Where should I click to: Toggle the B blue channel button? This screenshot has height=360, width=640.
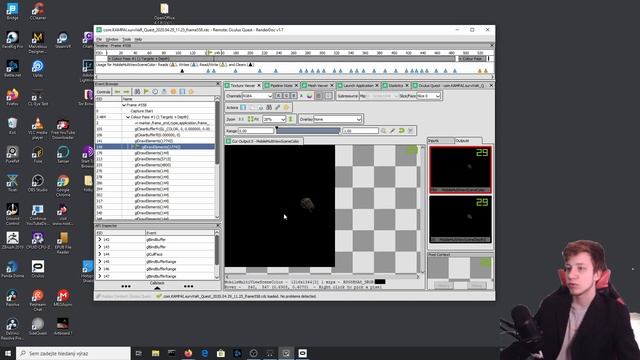pyautogui.click(x=293, y=96)
